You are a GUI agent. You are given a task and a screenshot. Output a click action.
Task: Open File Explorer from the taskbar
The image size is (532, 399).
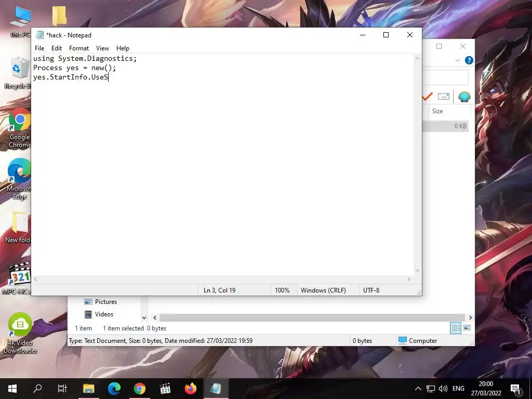(x=88, y=389)
